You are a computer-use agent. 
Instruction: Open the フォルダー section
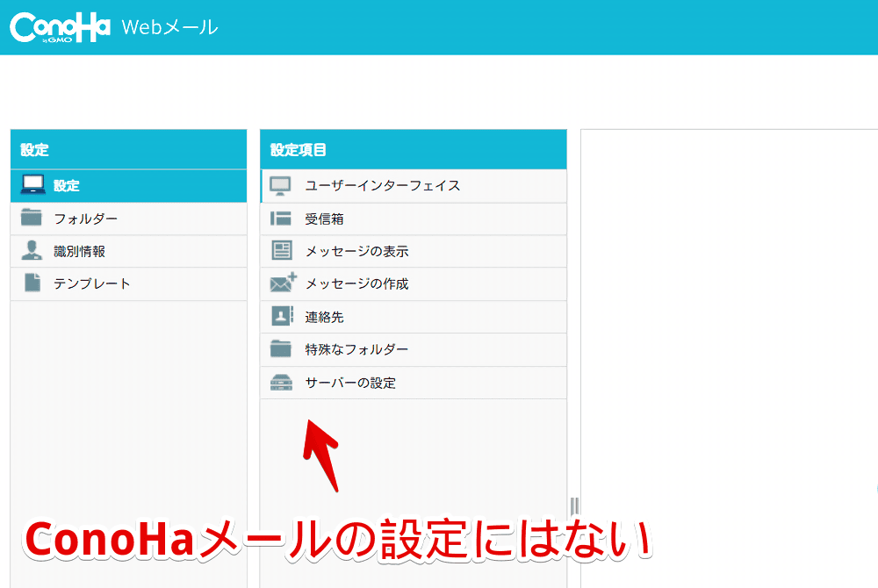click(x=129, y=219)
